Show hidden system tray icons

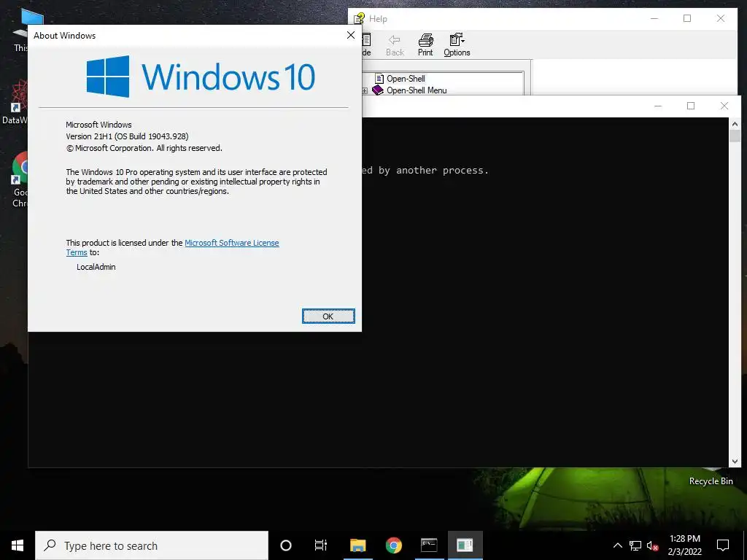pyautogui.click(x=617, y=545)
